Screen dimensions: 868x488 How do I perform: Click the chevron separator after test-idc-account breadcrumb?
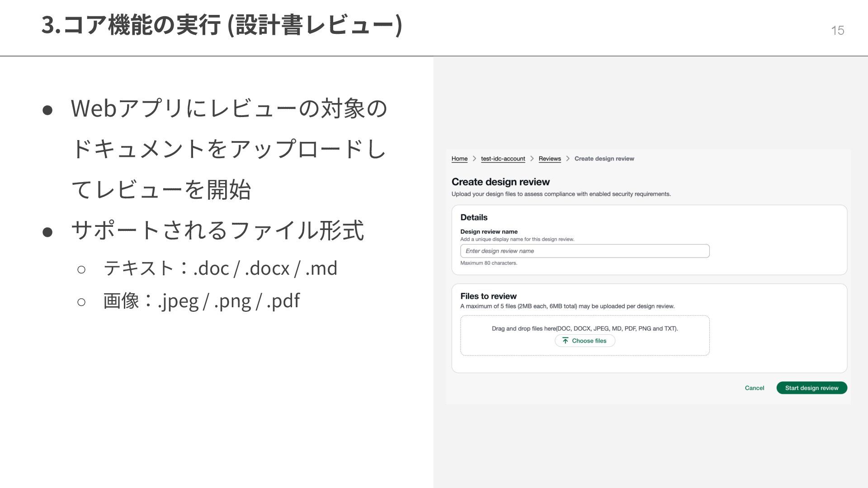click(x=532, y=159)
